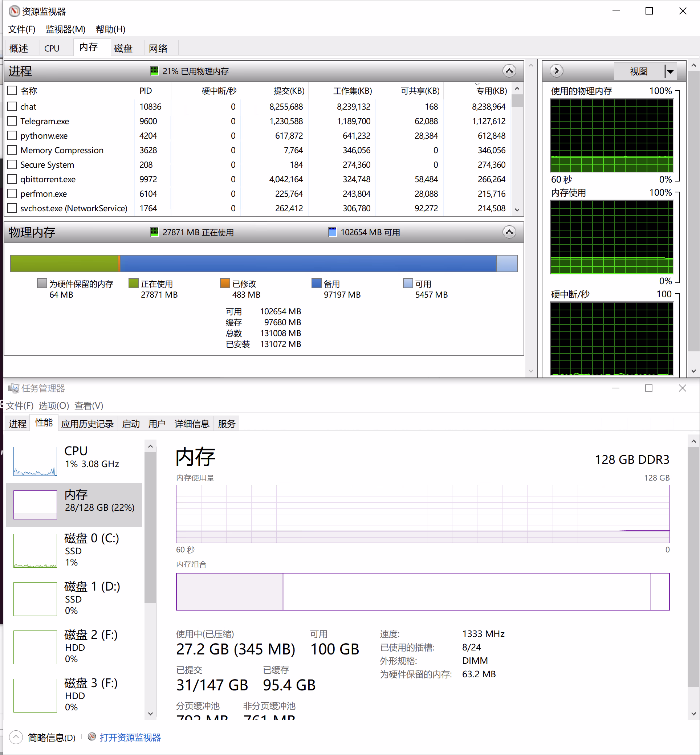
Task: Check the box next to Telegram.exe
Action: click(x=12, y=121)
